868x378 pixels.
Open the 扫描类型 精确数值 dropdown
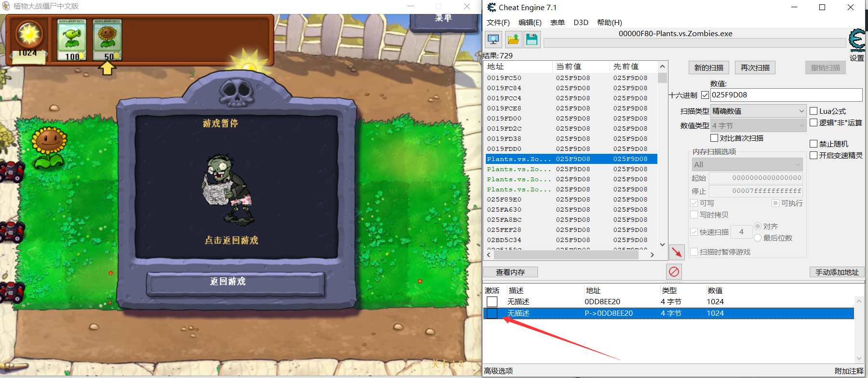(x=759, y=111)
